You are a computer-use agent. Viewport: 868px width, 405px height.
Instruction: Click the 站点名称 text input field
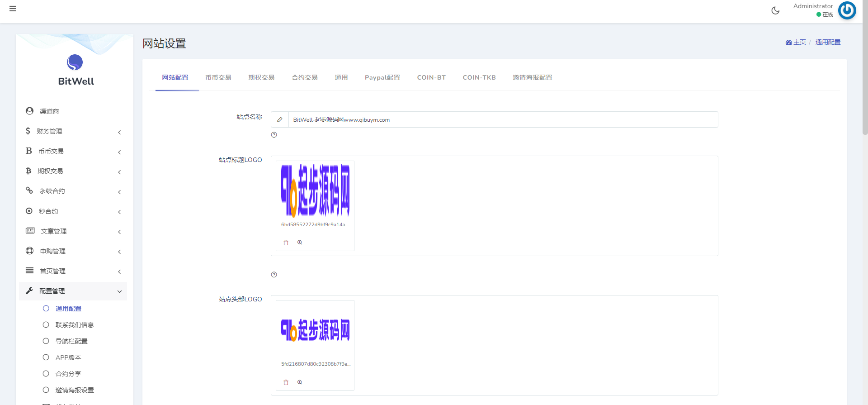pos(502,120)
